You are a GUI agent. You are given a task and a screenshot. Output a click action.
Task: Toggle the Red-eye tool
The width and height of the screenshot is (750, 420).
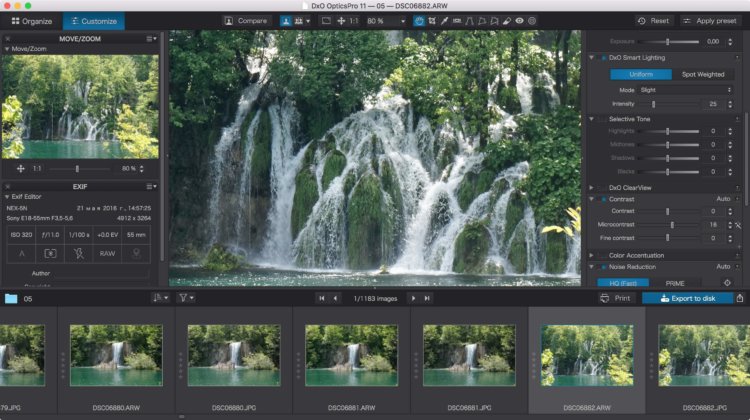[x=519, y=21]
